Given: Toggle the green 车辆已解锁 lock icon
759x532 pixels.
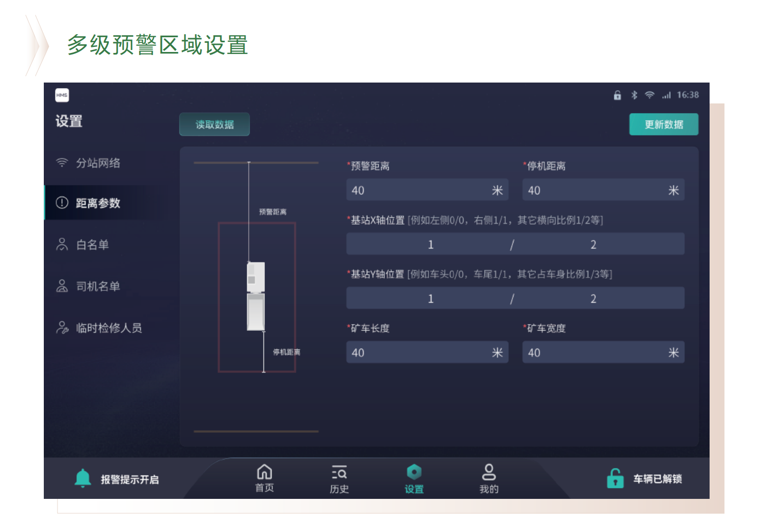Looking at the screenshot, I should [615, 478].
